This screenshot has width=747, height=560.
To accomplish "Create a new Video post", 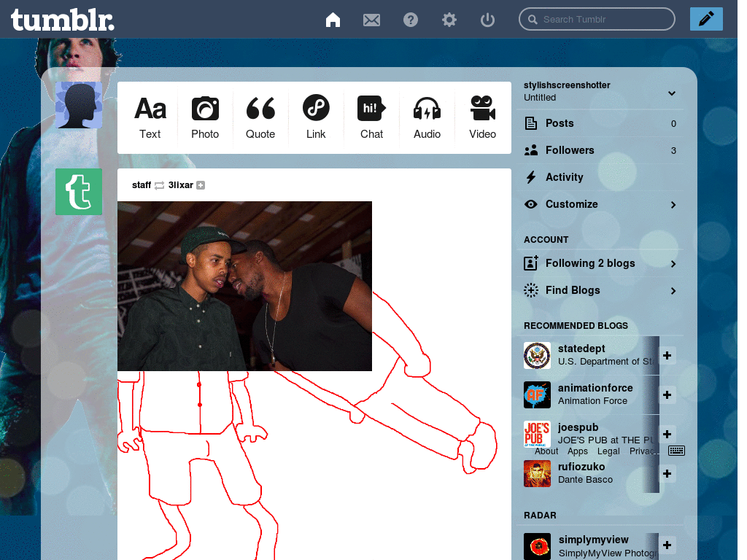I will pos(482,117).
